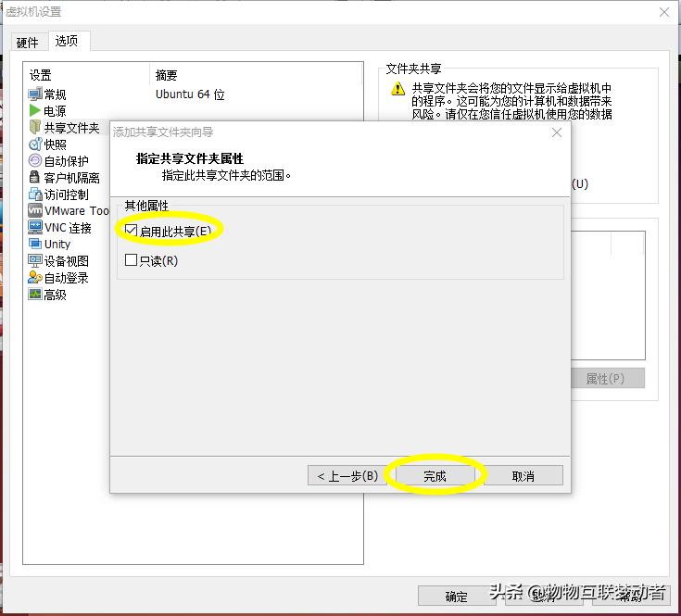681x616 pixels.
Task: Click the 访问控制 icon
Action: [35, 194]
